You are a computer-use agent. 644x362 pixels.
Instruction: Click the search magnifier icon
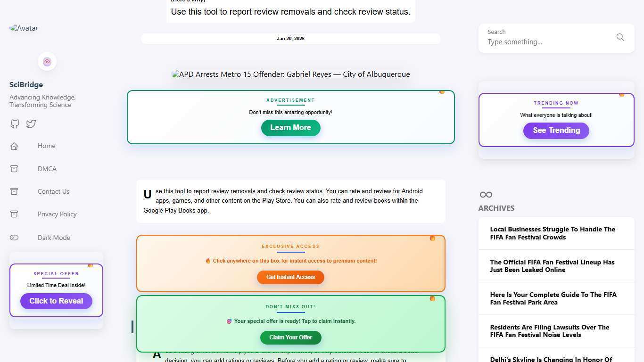[x=620, y=37]
